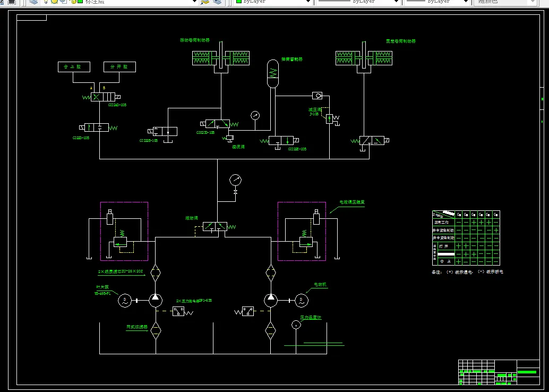Expand the ByLayer lineweight dropdown
The height and width of the screenshot is (392, 549).
tap(465, 2)
